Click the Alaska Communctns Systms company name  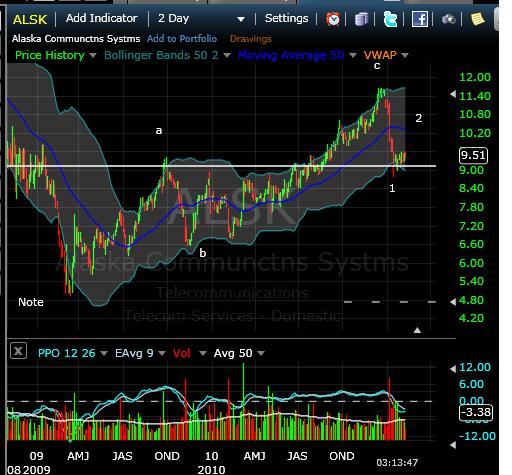click(x=76, y=39)
